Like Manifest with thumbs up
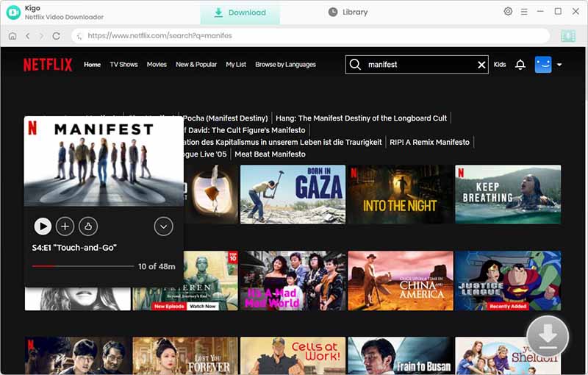Viewport: 588px width, 375px height. (x=88, y=226)
